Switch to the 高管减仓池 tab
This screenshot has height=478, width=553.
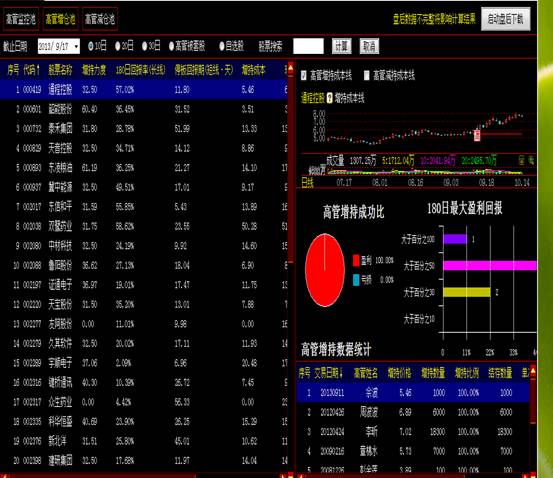tap(100, 19)
